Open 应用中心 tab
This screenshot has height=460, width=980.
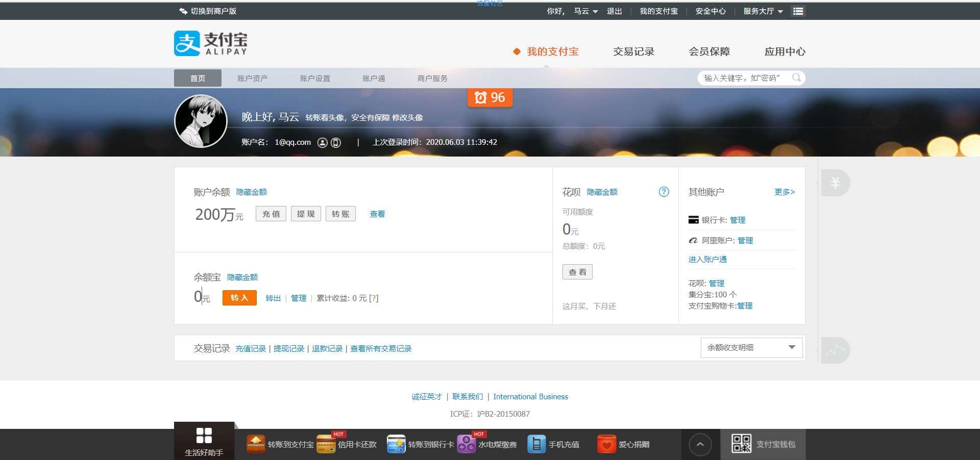[785, 52]
